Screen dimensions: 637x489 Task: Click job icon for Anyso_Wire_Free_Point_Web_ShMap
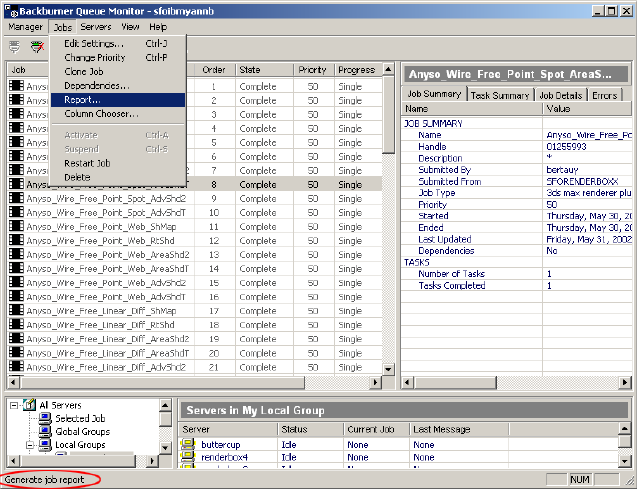click(x=16, y=226)
